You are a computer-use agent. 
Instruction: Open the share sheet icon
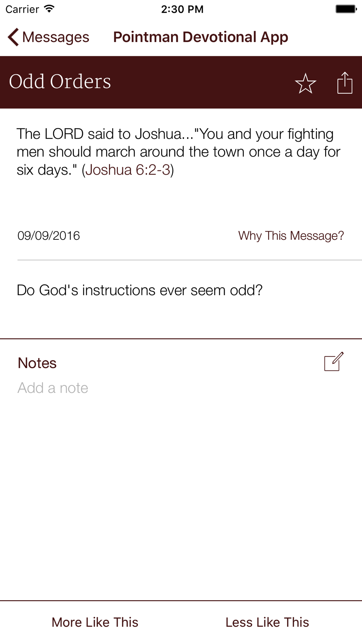click(345, 83)
